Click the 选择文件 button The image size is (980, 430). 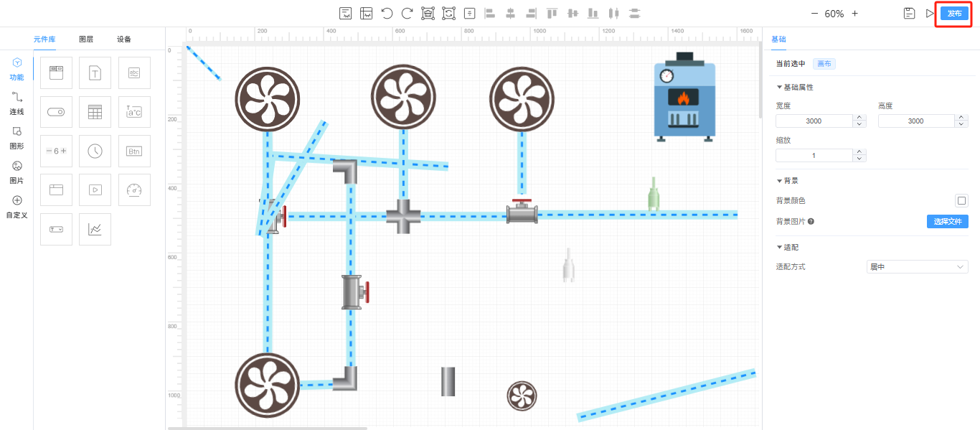click(x=947, y=222)
